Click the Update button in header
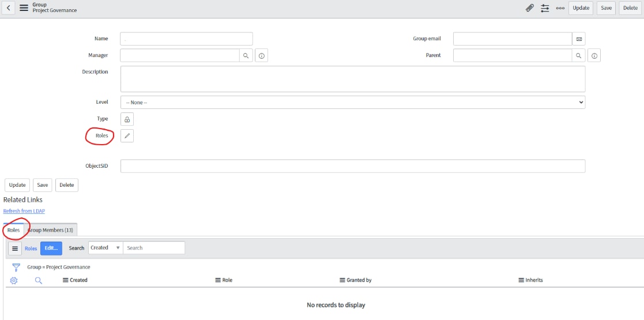This screenshot has width=644, height=320. [581, 8]
